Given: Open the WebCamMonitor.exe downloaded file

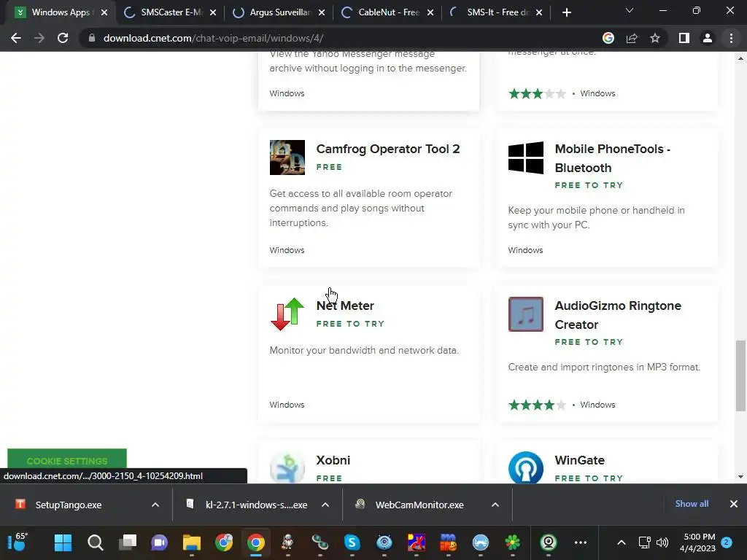Looking at the screenshot, I should (419, 505).
